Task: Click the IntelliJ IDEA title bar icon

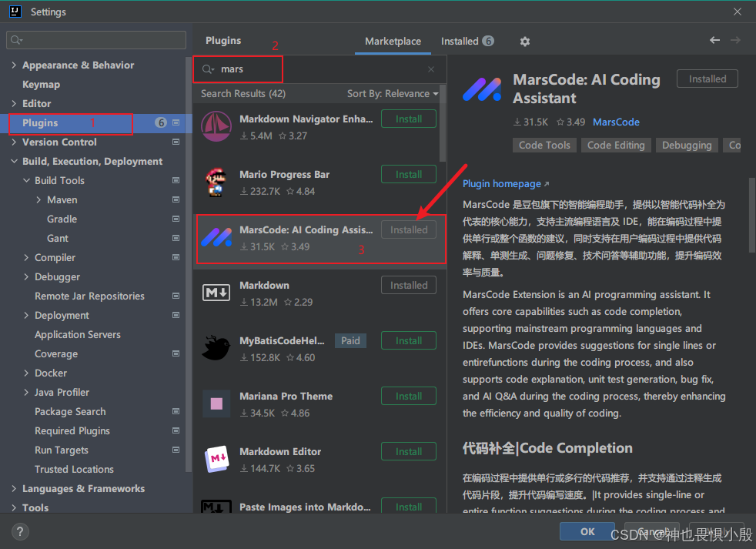Action: pos(15,11)
